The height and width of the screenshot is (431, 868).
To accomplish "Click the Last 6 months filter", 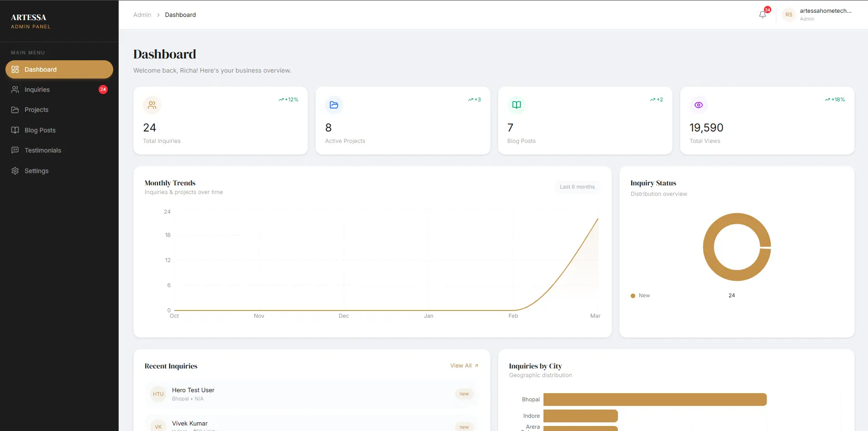I will pyautogui.click(x=577, y=187).
